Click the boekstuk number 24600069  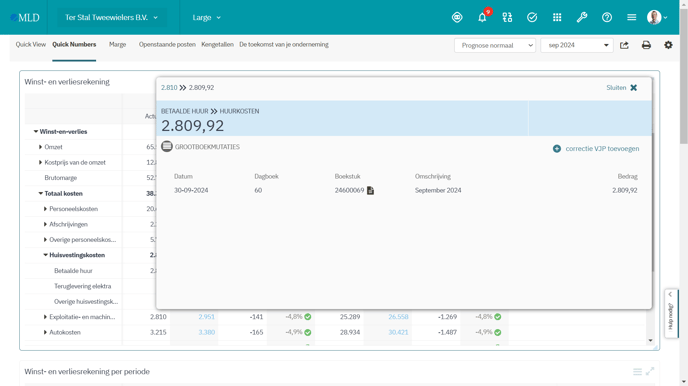click(x=349, y=190)
